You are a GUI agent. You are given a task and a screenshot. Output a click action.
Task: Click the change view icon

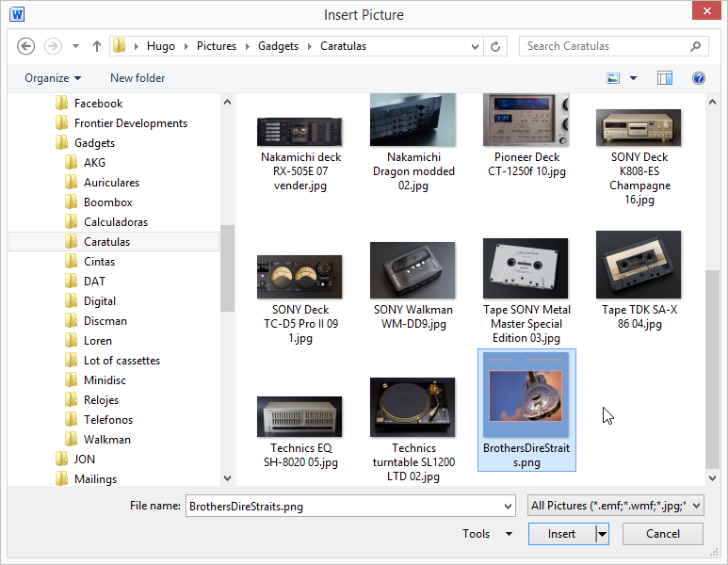tap(613, 78)
